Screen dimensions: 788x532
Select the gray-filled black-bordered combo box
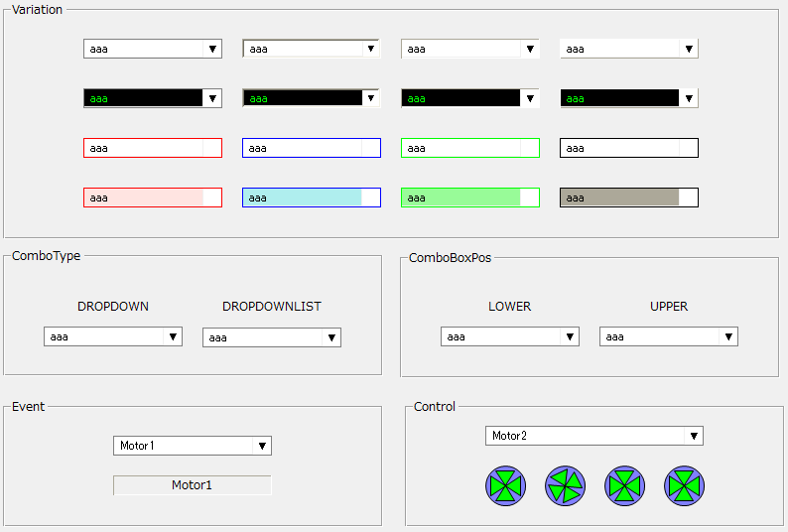[628, 198]
